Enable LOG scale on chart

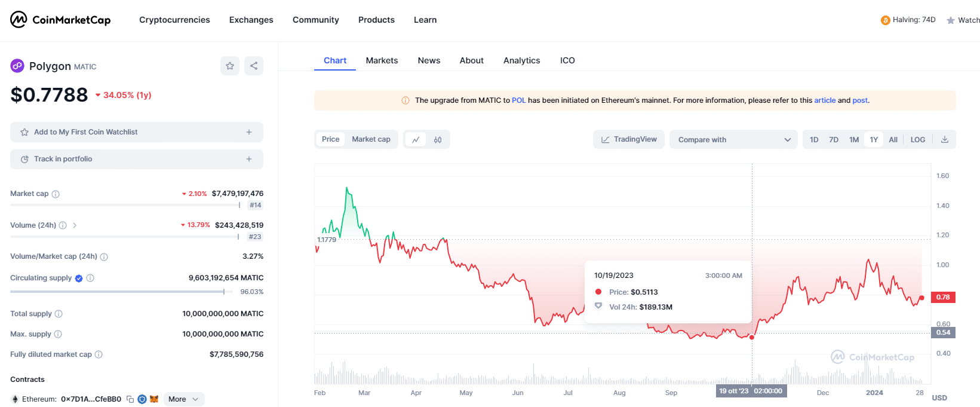[x=917, y=140]
